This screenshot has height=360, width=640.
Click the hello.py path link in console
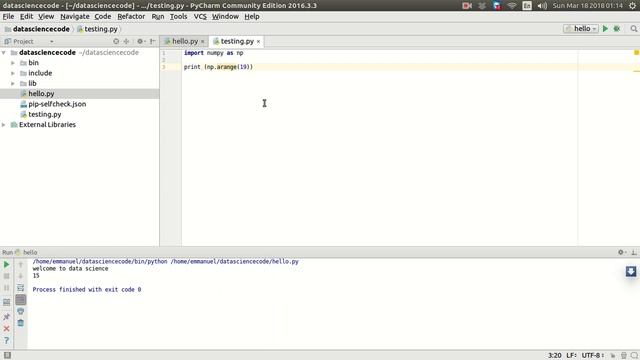(234, 261)
